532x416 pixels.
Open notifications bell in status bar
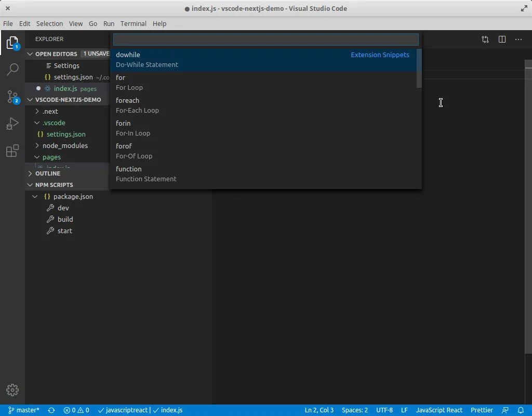(521, 410)
